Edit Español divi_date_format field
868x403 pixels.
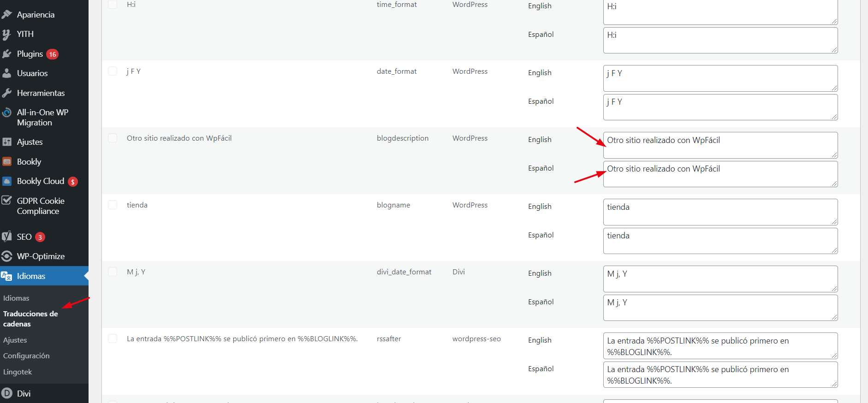pos(720,308)
